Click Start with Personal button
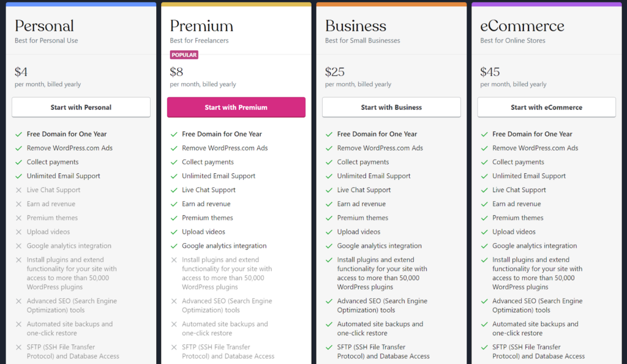The height and width of the screenshot is (364, 627). point(81,107)
